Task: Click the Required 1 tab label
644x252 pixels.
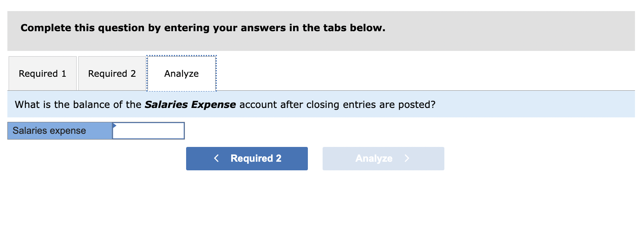Action: 42,73
